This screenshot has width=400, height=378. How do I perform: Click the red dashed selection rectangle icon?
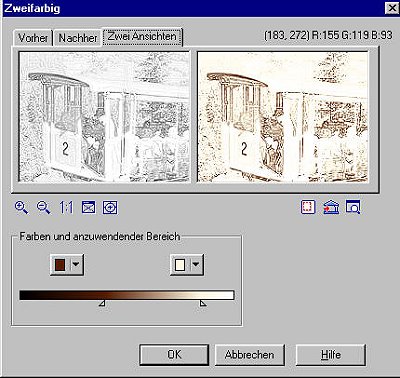pos(308,207)
